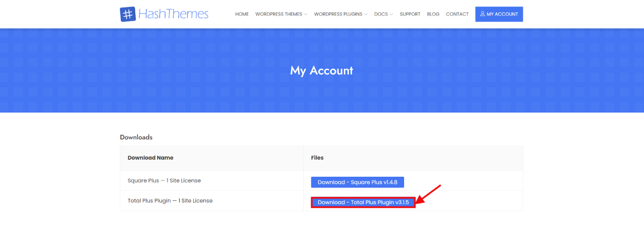This screenshot has width=644, height=225.
Task: Download Total Plus Plugin v3.1.5
Action: (x=363, y=202)
